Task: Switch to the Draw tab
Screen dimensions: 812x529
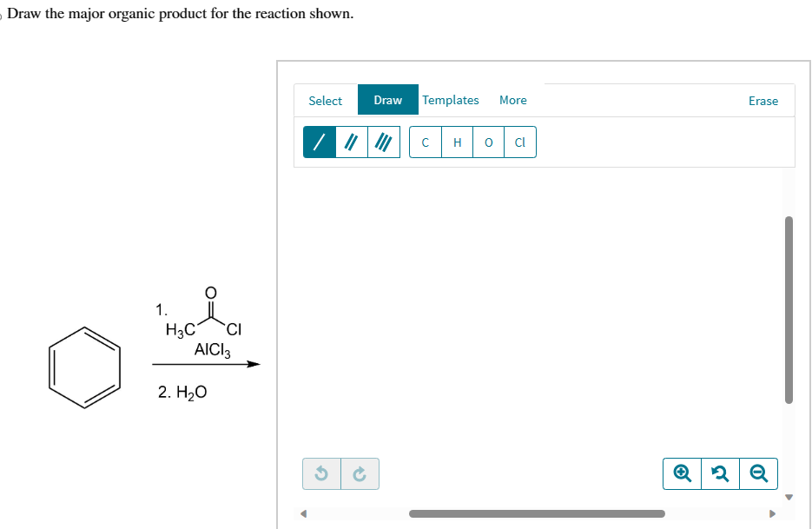Action: coord(388,100)
